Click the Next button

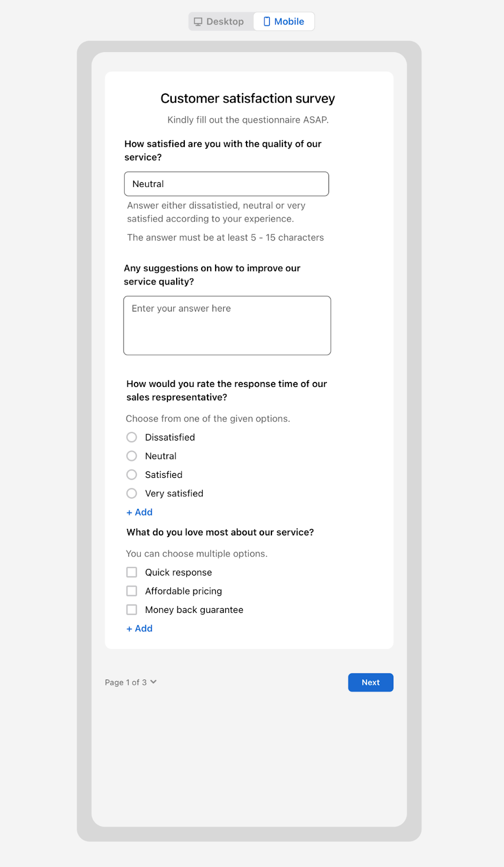point(371,682)
